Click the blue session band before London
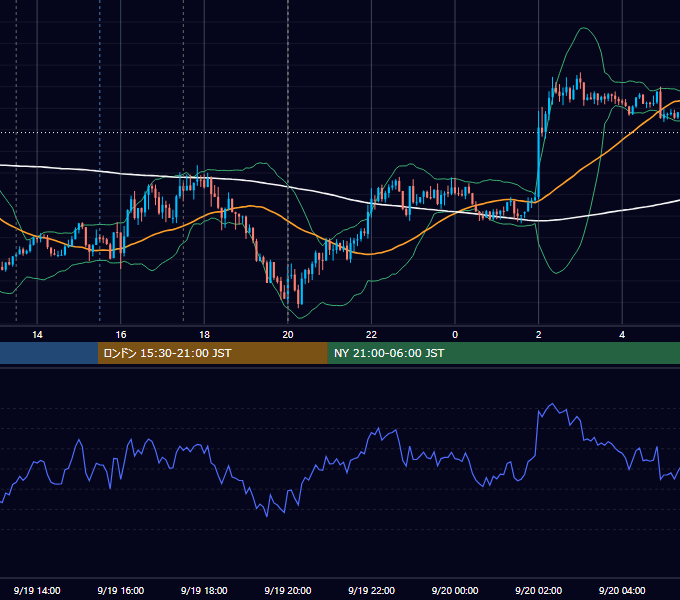 [x=49, y=353]
